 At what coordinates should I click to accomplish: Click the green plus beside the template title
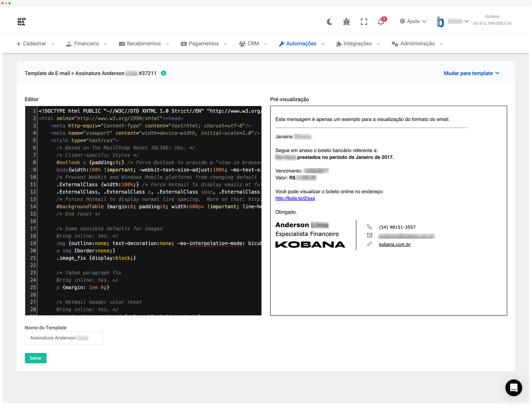[x=164, y=73]
